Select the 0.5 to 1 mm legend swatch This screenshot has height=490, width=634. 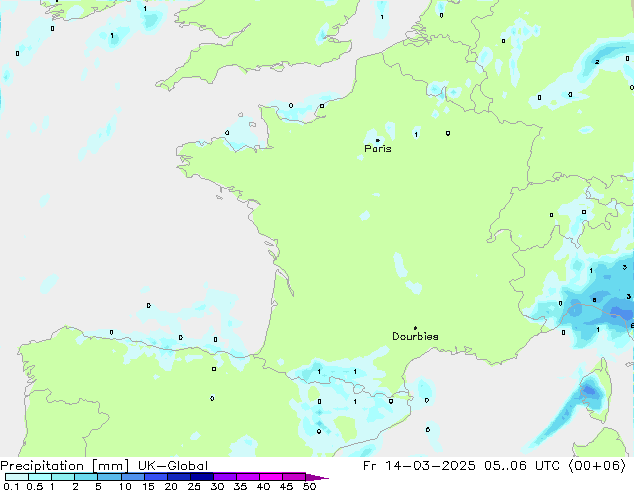click(40, 477)
